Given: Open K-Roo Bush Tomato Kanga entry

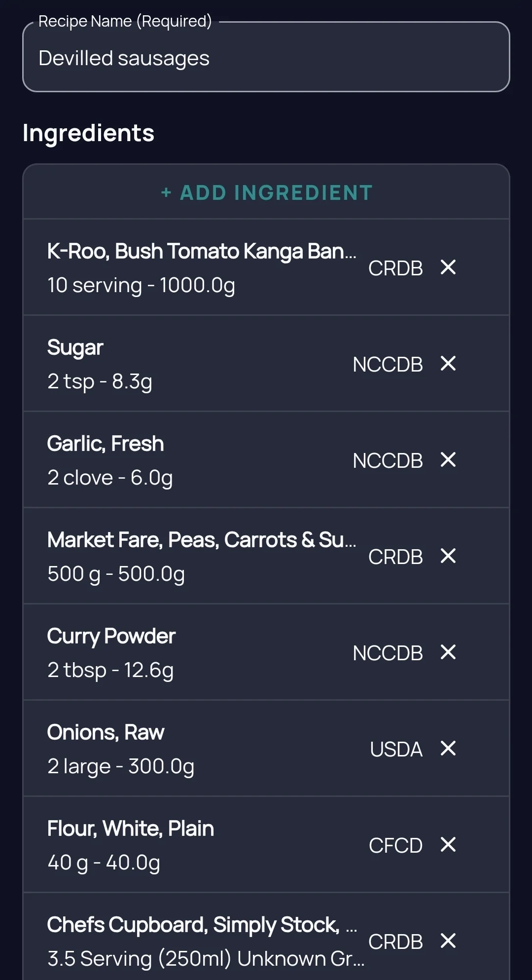Looking at the screenshot, I should (266, 267).
